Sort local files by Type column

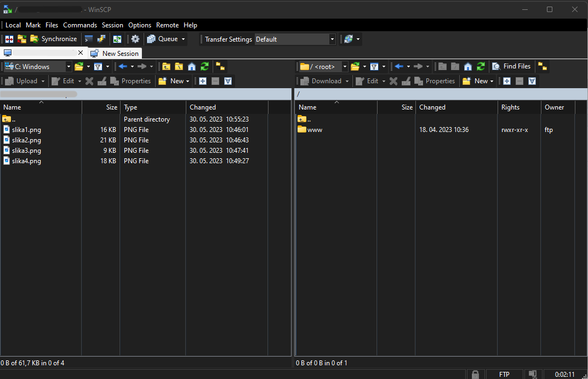(x=153, y=107)
